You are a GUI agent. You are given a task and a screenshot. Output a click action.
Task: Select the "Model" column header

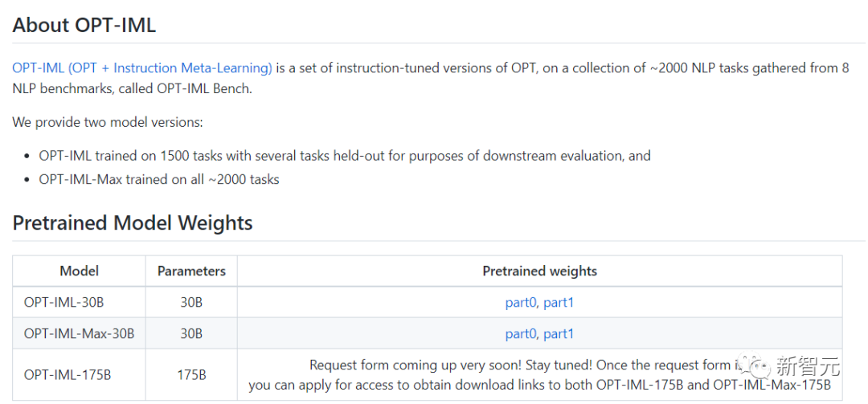click(79, 271)
